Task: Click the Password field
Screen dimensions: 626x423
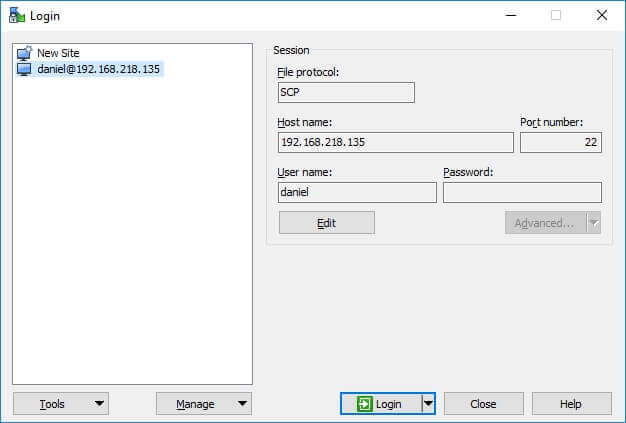Action: (522, 192)
